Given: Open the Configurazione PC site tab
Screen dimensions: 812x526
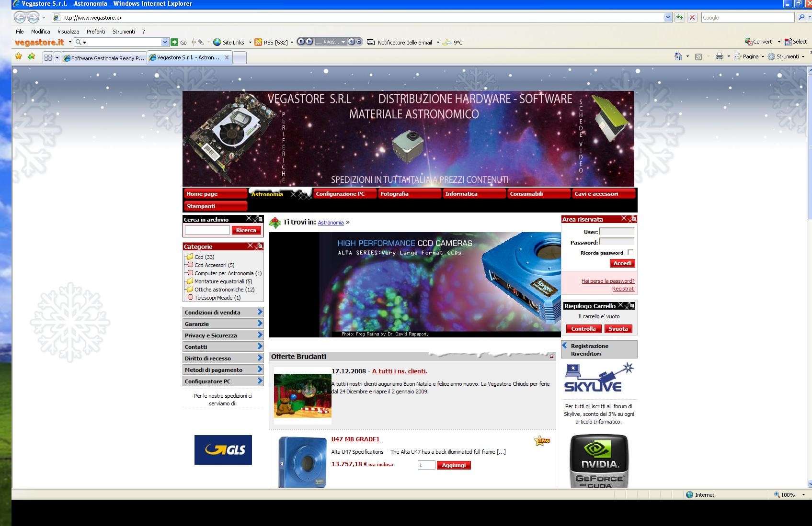Looking at the screenshot, I should [x=344, y=194].
